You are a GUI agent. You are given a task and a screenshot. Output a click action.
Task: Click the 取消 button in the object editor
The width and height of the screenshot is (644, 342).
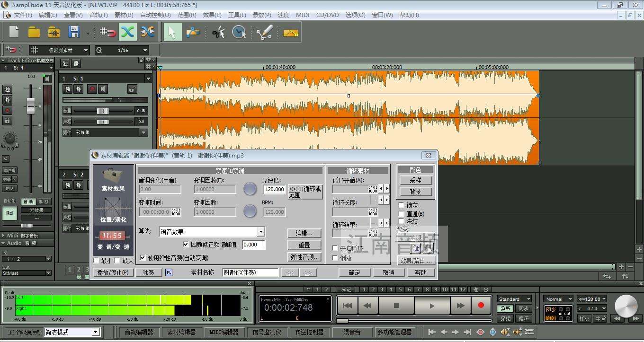tap(388, 272)
